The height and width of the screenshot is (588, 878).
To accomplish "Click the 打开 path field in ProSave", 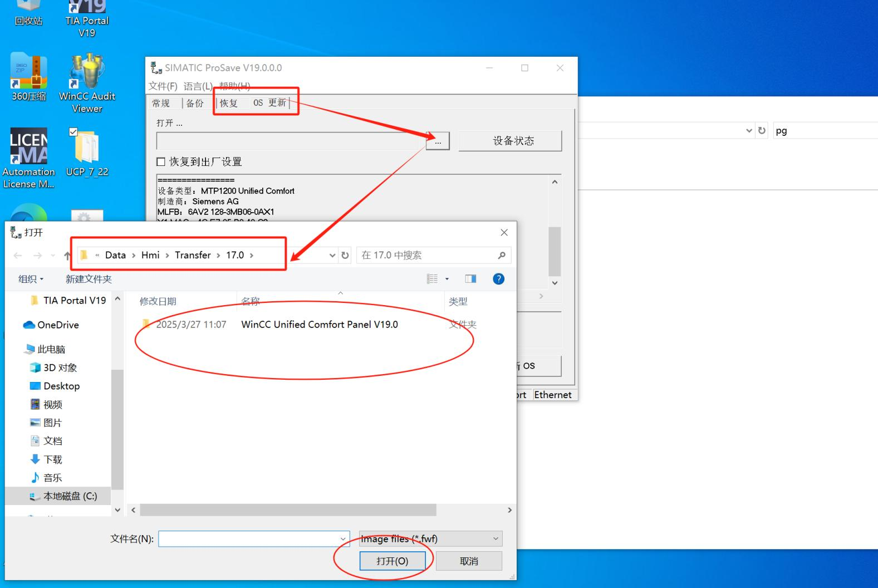I will 291,141.
